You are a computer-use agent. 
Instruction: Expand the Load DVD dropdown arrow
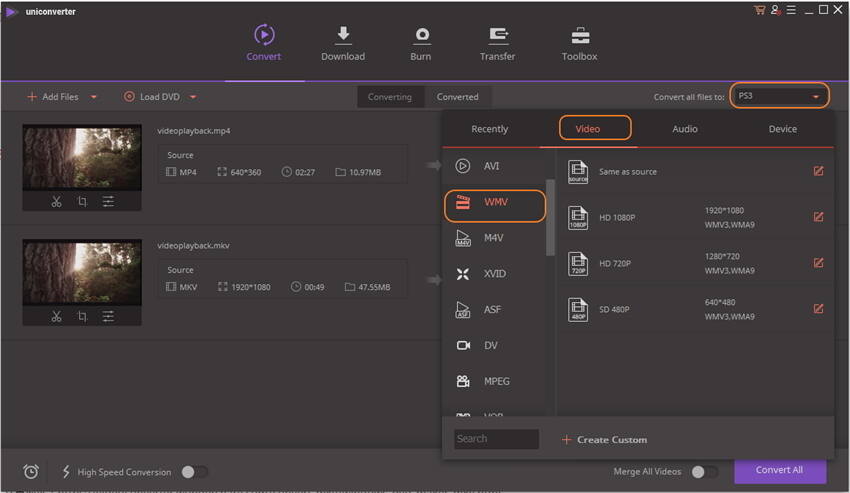point(193,97)
